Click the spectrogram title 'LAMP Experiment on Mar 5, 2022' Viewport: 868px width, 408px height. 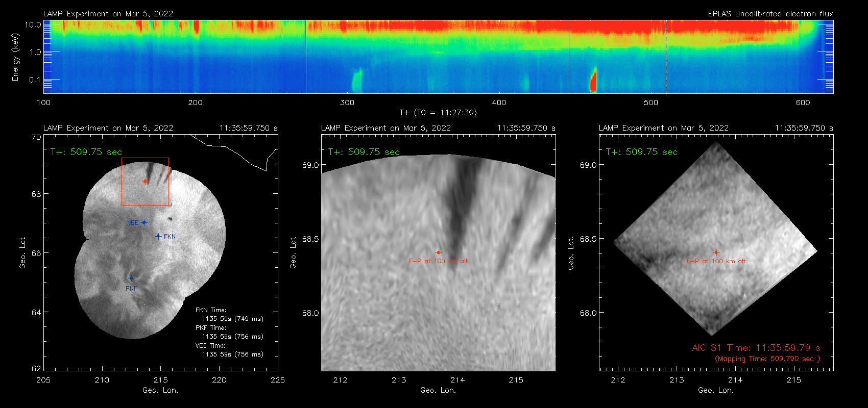coord(108,14)
